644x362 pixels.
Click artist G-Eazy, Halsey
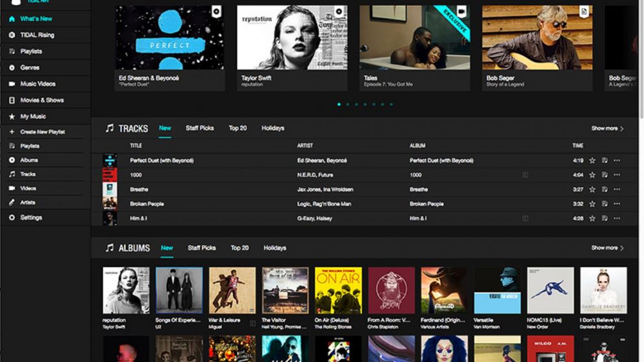point(315,219)
